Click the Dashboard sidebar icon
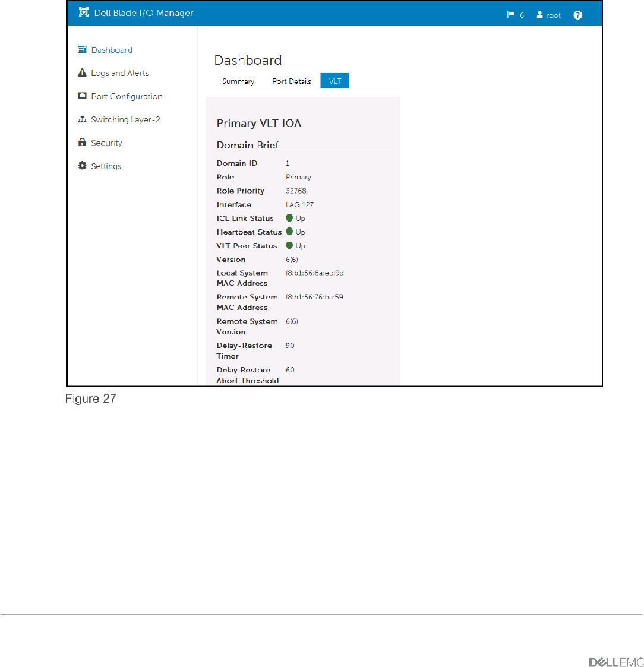The image size is (644, 667). (x=82, y=50)
